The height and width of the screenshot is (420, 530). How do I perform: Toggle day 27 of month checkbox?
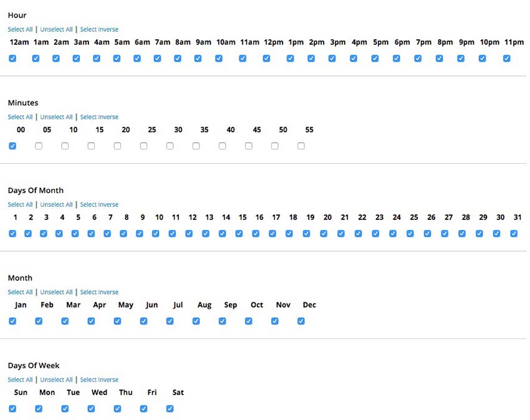point(445,234)
